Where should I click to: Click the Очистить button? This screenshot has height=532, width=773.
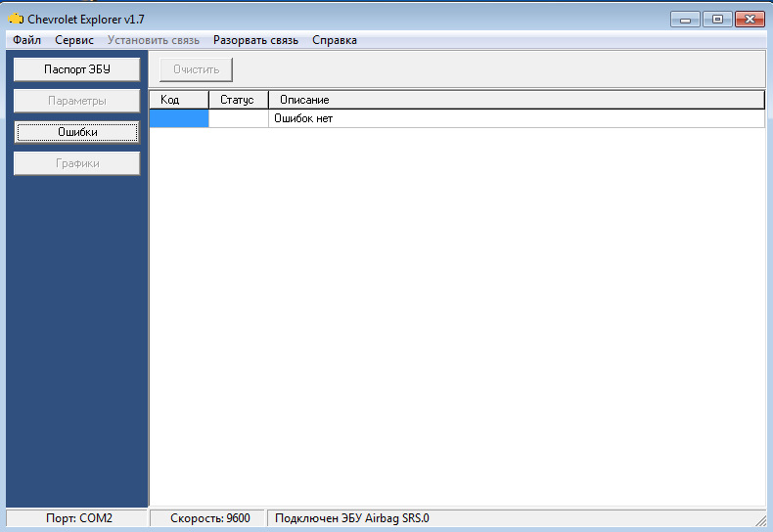coord(196,69)
